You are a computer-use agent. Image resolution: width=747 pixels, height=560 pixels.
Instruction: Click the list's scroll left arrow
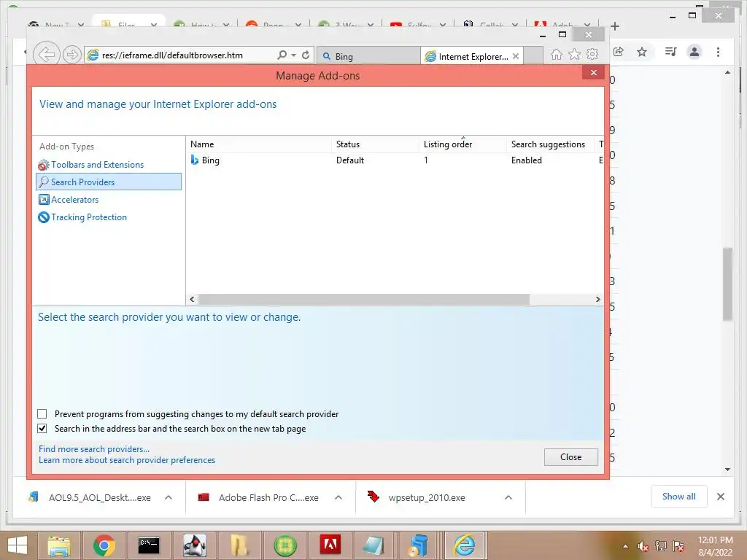[192, 299]
